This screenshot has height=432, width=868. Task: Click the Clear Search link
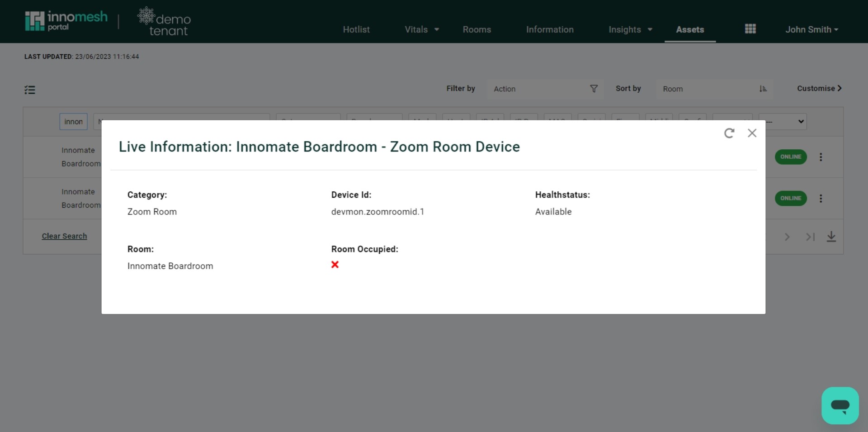[64, 236]
